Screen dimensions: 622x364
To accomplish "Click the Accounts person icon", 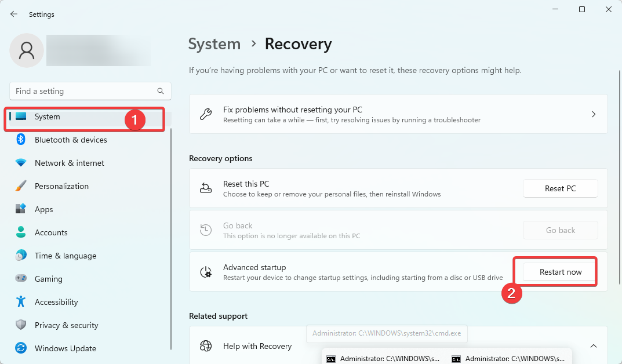I will tap(21, 232).
